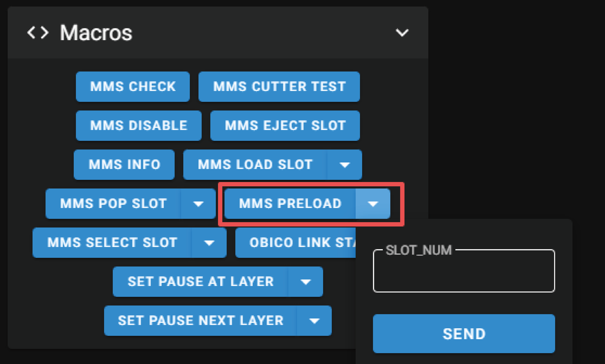This screenshot has height=364, width=605.
Task: Click the Macros code brackets icon
Action: [x=38, y=33]
